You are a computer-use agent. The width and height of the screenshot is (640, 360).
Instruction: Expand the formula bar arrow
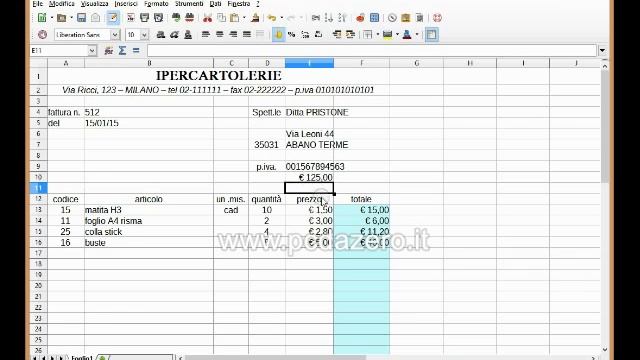[x=602, y=51]
